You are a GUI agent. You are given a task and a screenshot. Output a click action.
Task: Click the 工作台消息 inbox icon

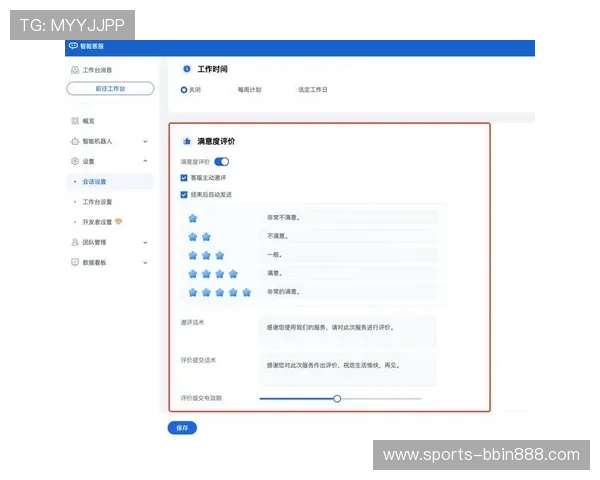click(x=75, y=70)
